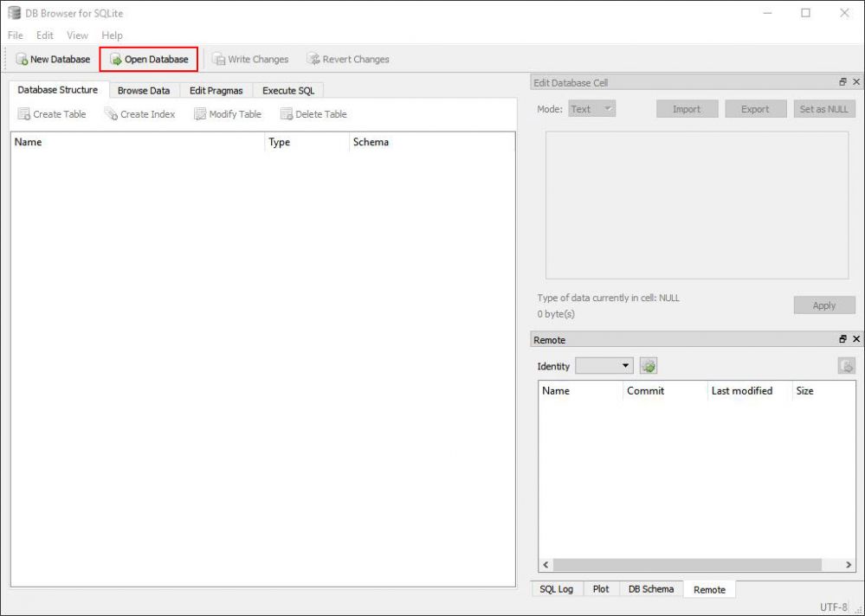Open the Identity dropdown in Remote panel
The width and height of the screenshot is (865, 616).
tap(604, 366)
